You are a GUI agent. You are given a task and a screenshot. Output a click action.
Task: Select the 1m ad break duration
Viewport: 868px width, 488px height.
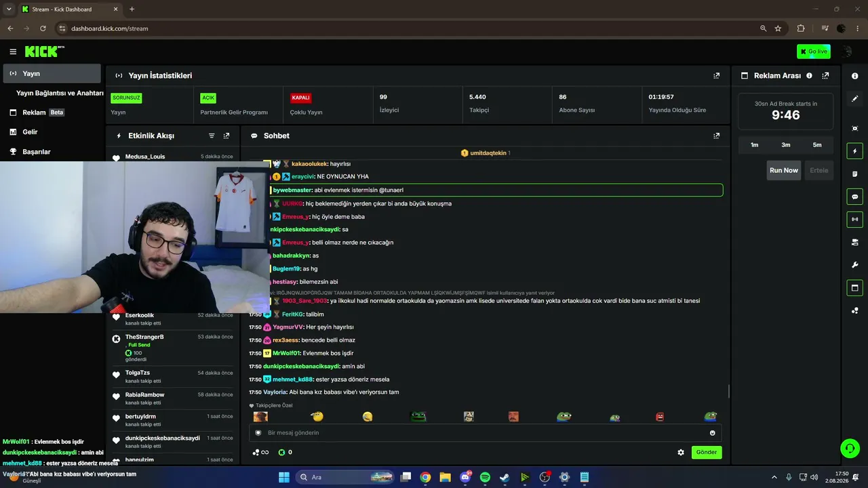[x=754, y=145]
